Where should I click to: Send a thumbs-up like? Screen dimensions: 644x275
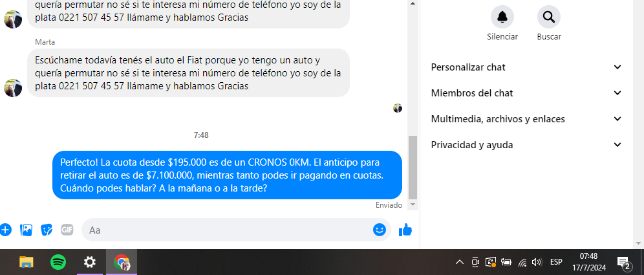[x=405, y=230]
